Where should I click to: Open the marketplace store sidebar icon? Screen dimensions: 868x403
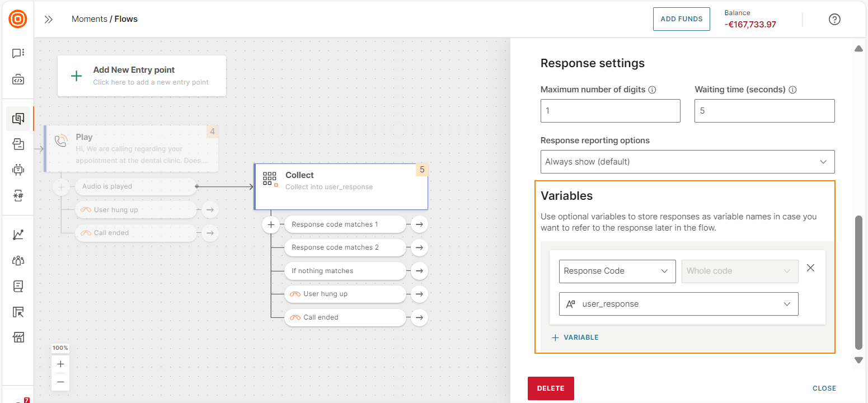click(18, 337)
